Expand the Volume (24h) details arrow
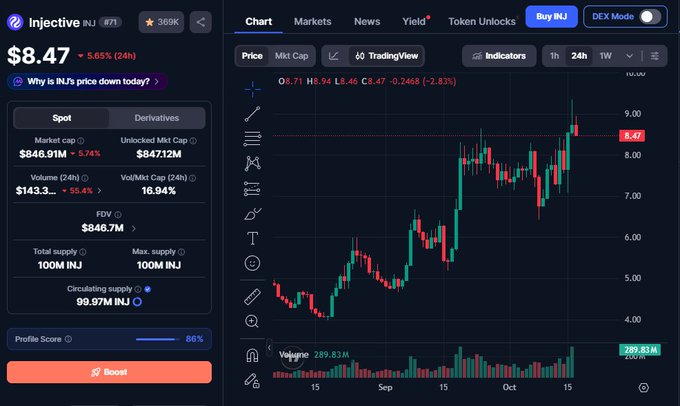Screen dimensions: 680x406 [x=99, y=191]
